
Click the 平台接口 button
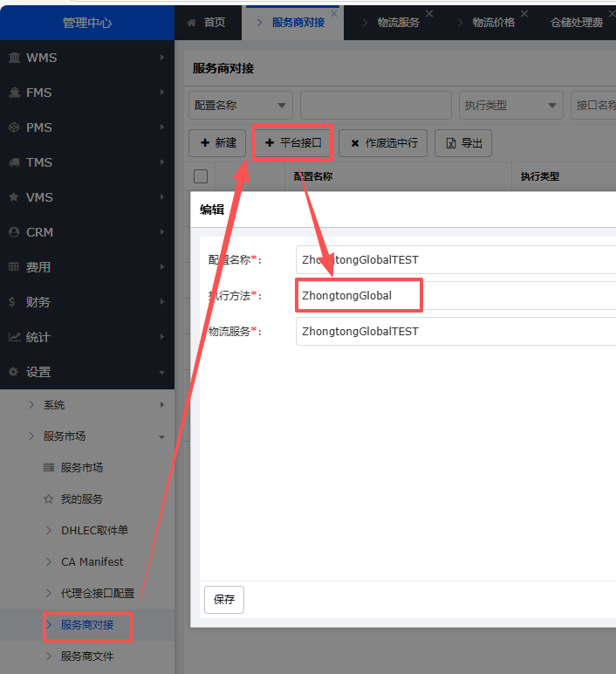[x=292, y=142]
